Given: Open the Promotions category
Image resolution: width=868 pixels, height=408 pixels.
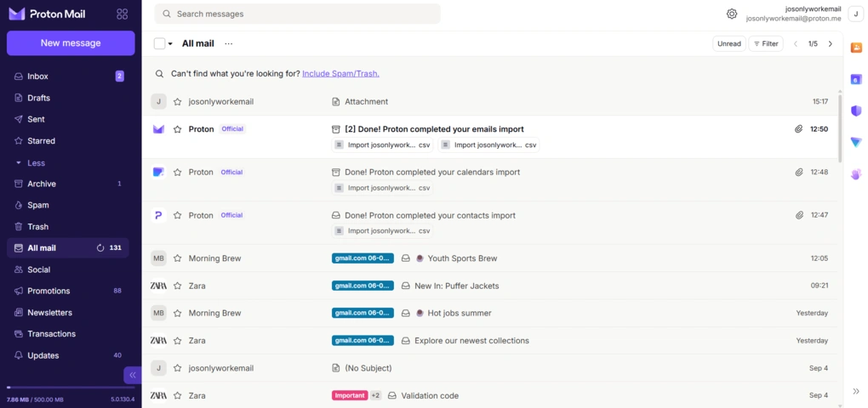Looking at the screenshot, I should (67, 291).
